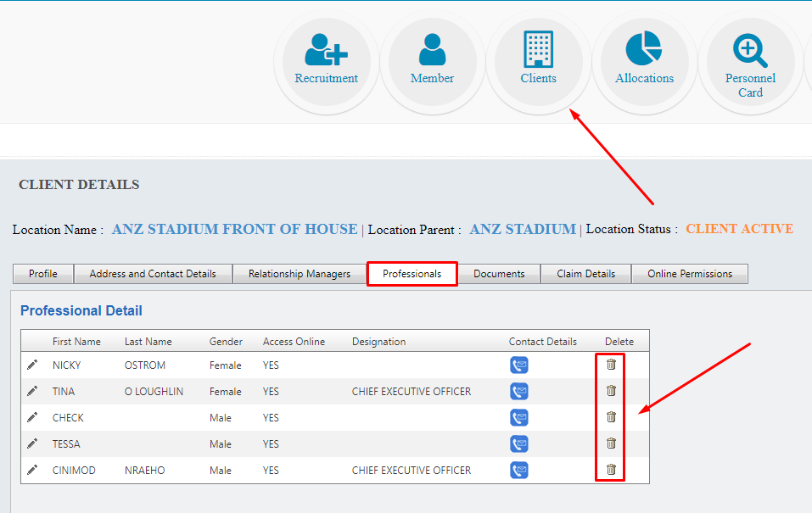Screen dimensions: 812x513
Task: Click the Last Name column header
Action: pos(148,342)
